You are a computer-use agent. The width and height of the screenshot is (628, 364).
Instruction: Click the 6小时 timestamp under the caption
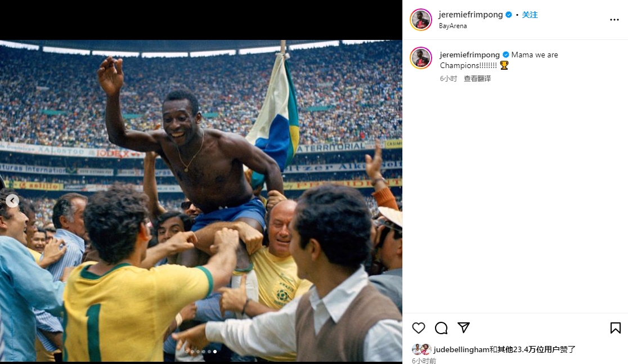[x=448, y=79]
